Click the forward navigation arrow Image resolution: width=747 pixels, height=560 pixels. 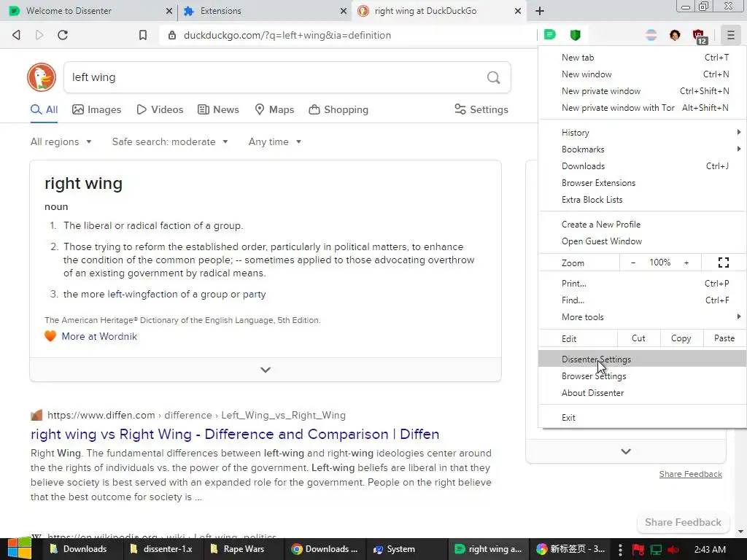tap(39, 35)
